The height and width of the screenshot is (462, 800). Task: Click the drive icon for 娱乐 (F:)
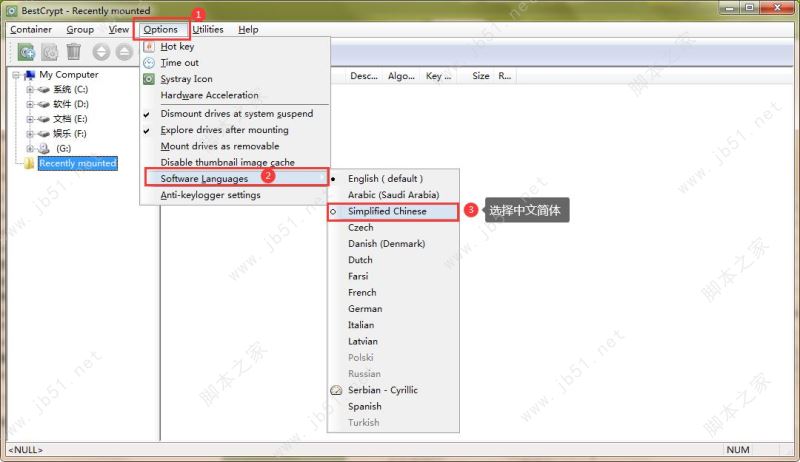click(44, 134)
